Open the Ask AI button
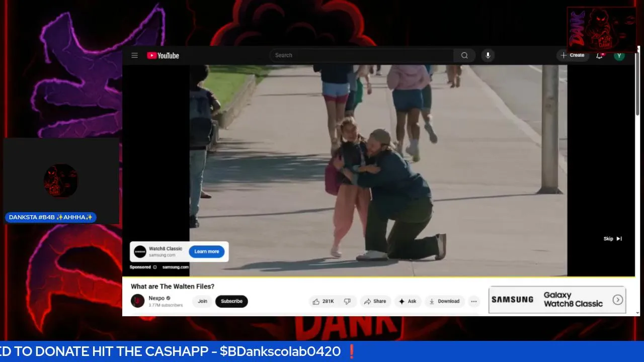644x362 pixels. click(408, 301)
